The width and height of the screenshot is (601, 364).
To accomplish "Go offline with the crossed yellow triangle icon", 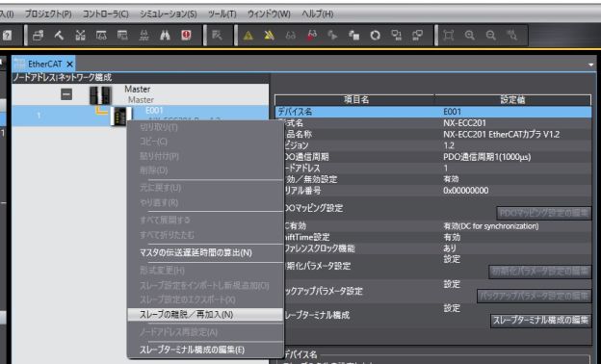I will [x=270, y=36].
